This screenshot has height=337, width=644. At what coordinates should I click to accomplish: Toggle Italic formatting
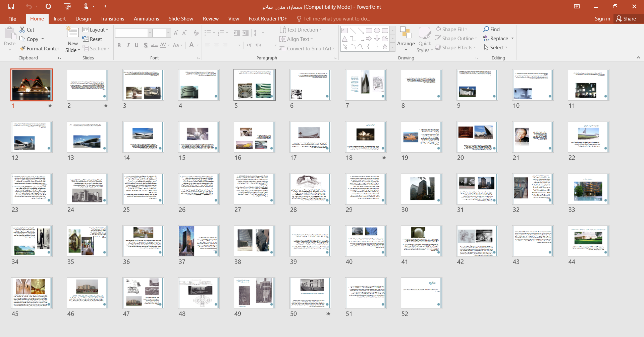128,45
